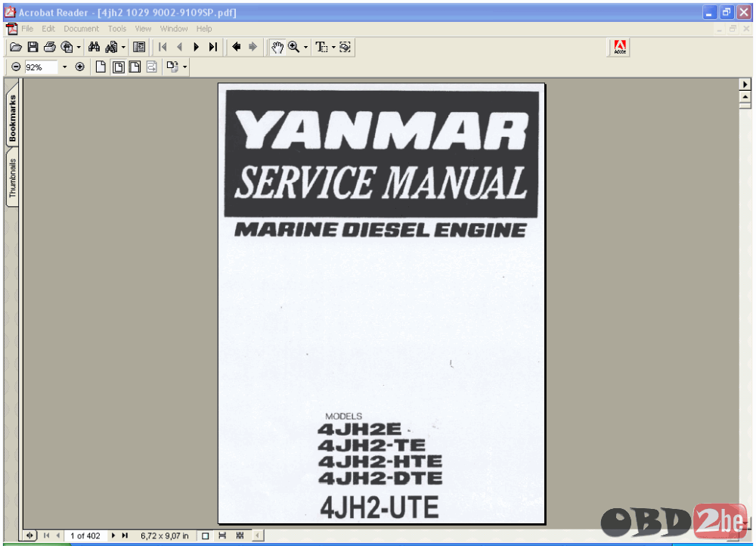Click the "4JH2-UTE" model text on page

pyautogui.click(x=380, y=507)
